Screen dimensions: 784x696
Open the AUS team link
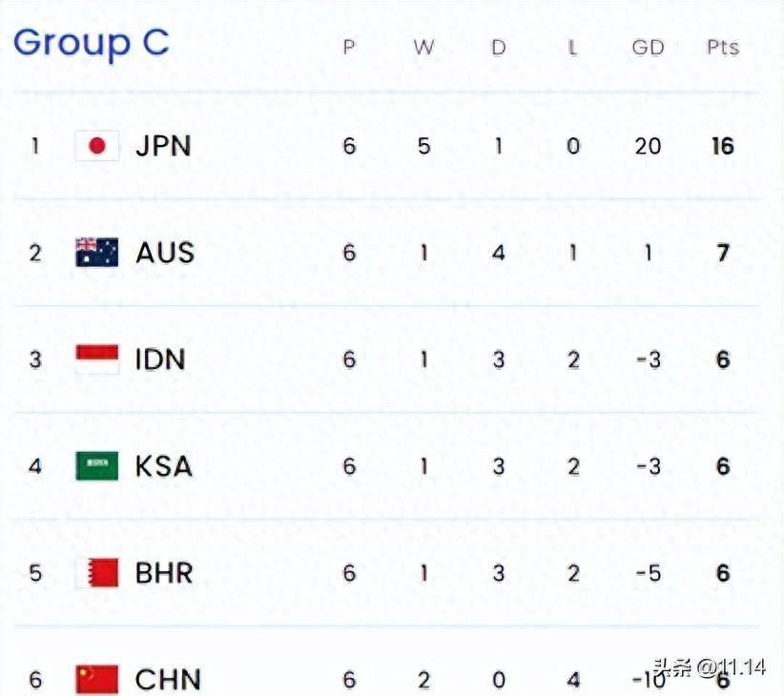pos(165,253)
